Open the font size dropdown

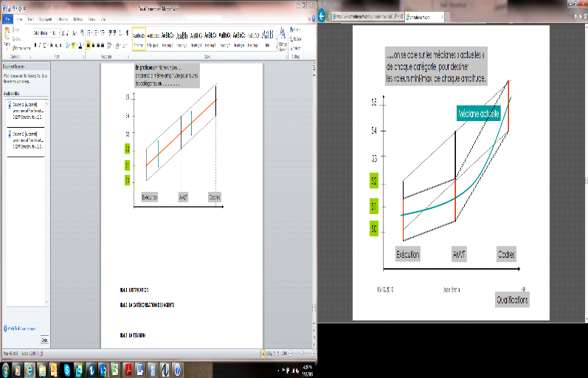tap(59, 33)
